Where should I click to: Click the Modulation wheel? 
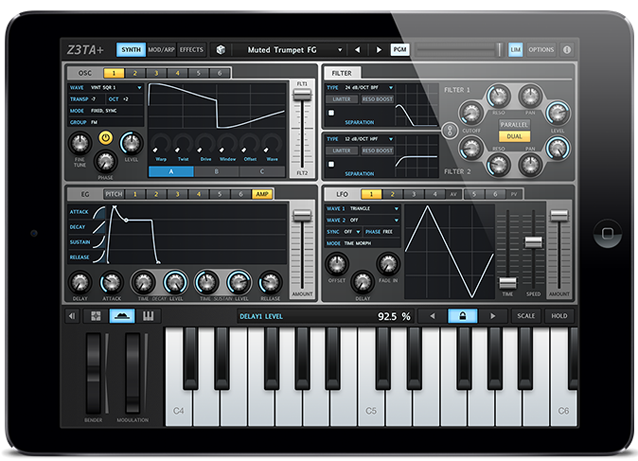click(x=133, y=374)
